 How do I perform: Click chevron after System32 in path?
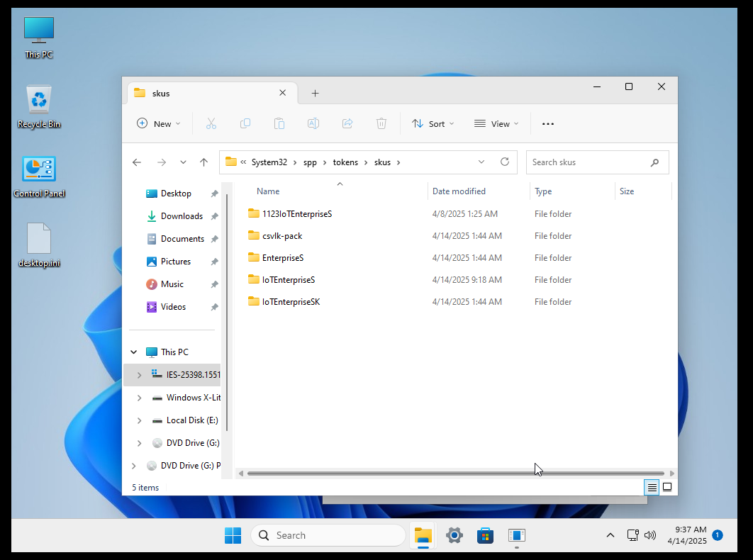[x=295, y=162]
